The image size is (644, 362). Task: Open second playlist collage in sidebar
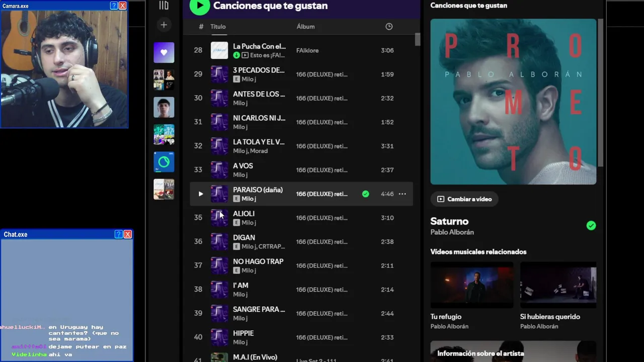tap(164, 80)
